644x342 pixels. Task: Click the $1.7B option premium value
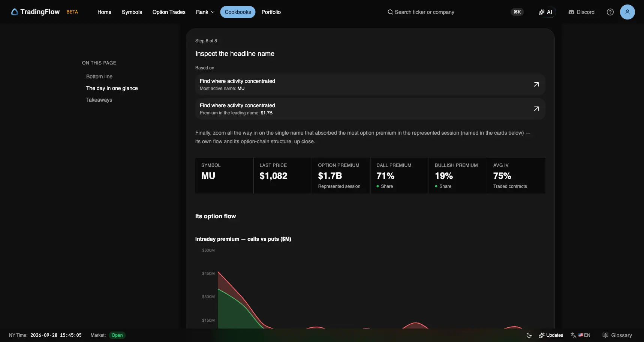(330, 176)
